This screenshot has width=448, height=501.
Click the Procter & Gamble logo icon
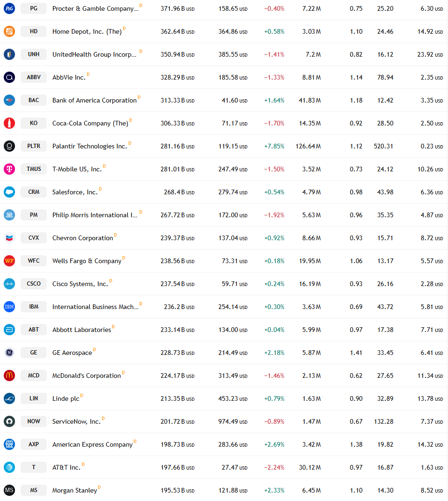(x=9, y=8)
